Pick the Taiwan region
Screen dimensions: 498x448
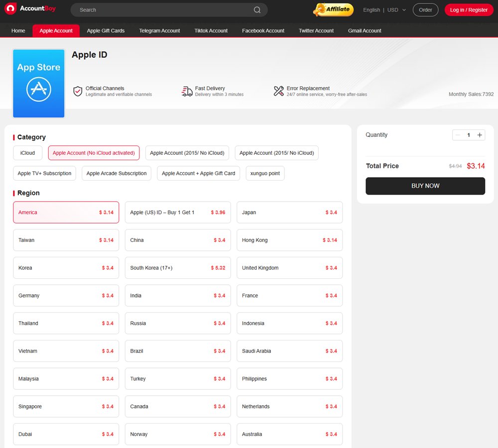66,240
